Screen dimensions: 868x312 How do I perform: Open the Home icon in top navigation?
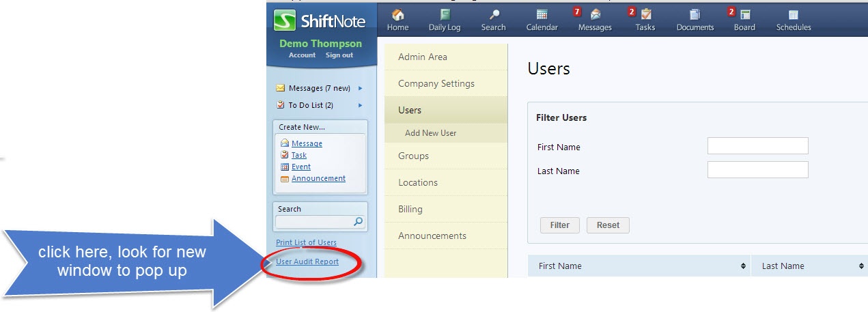397,15
